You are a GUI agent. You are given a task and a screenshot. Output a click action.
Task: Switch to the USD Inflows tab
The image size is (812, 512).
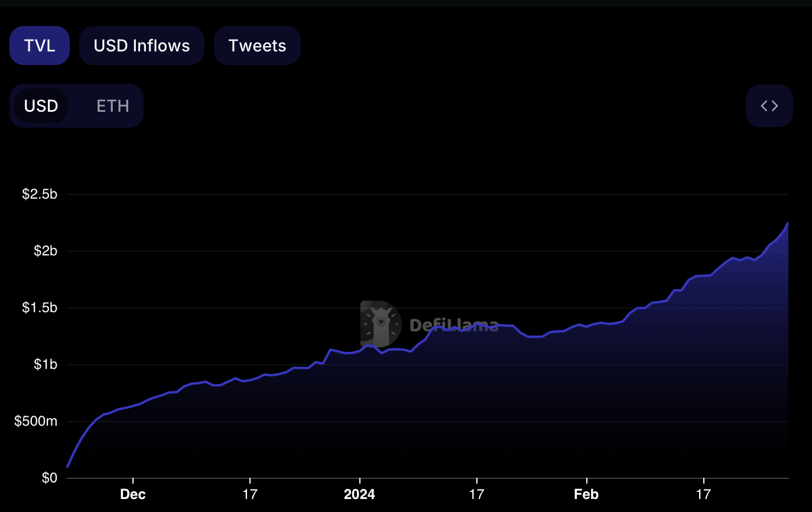coord(142,46)
